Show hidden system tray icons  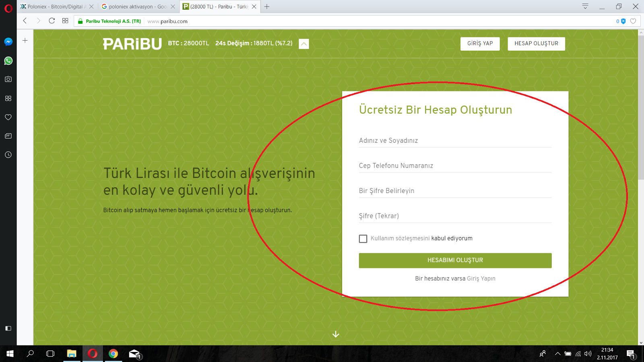(x=557, y=354)
